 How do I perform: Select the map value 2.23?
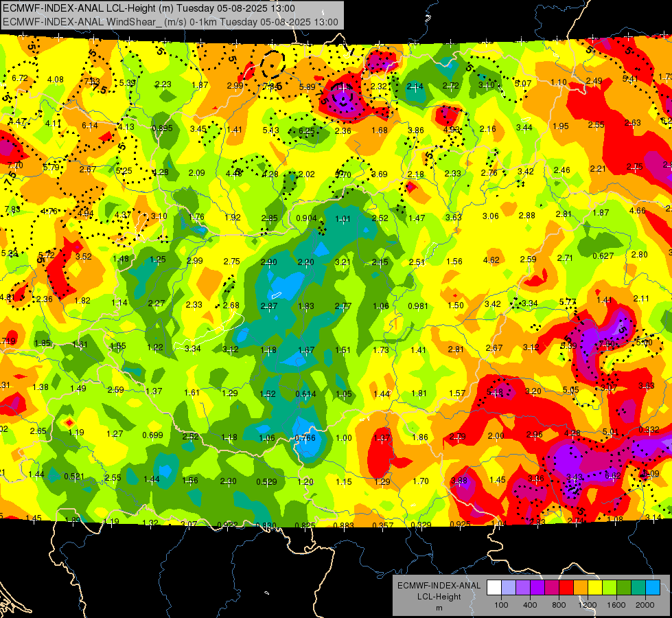coord(163,84)
